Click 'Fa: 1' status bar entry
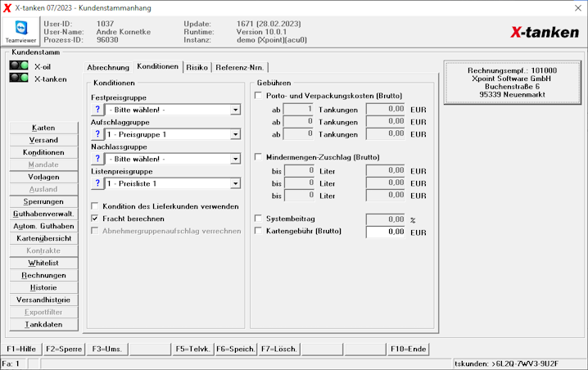The height and width of the screenshot is (370, 588). click(11, 363)
